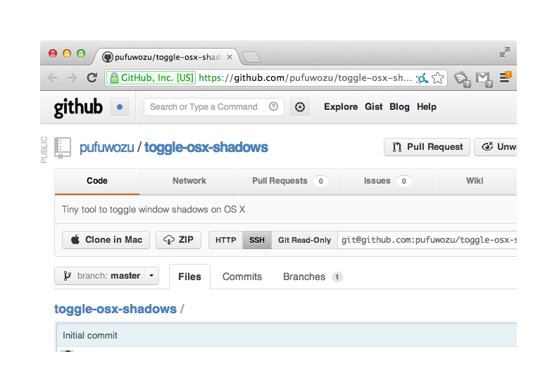Open the pufuwozu user profile link
Viewport: 557px width, 392px height.
coord(106,147)
